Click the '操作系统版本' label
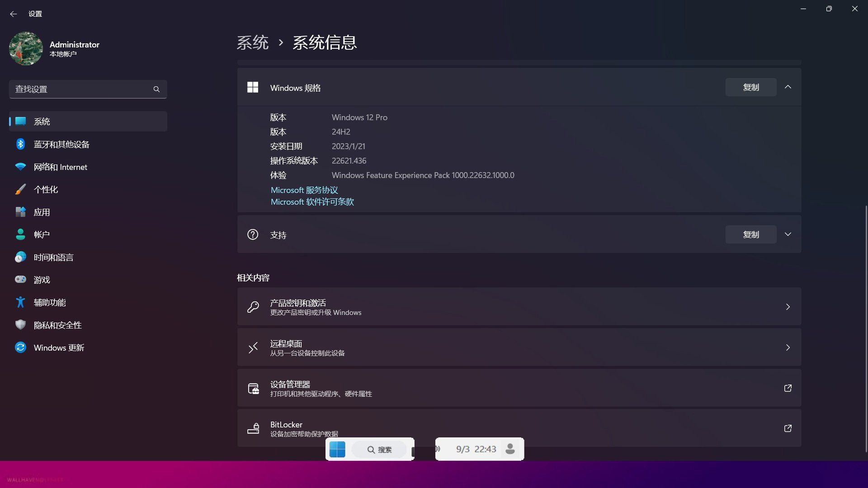The image size is (868, 488). [x=294, y=161]
